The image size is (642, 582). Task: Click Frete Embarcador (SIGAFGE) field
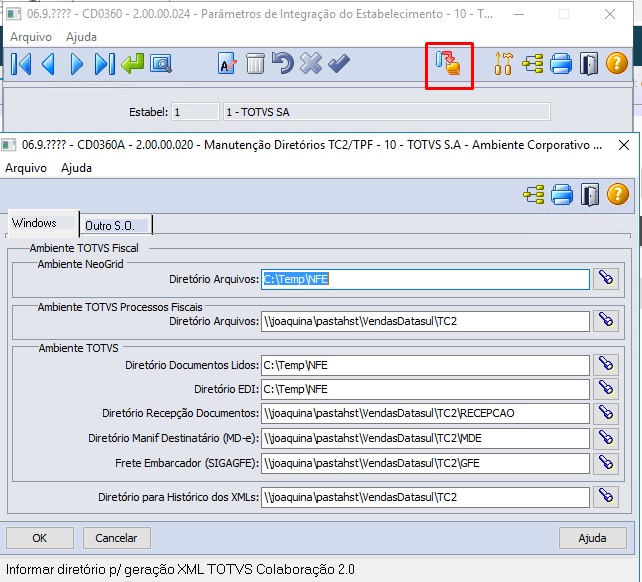(x=425, y=463)
